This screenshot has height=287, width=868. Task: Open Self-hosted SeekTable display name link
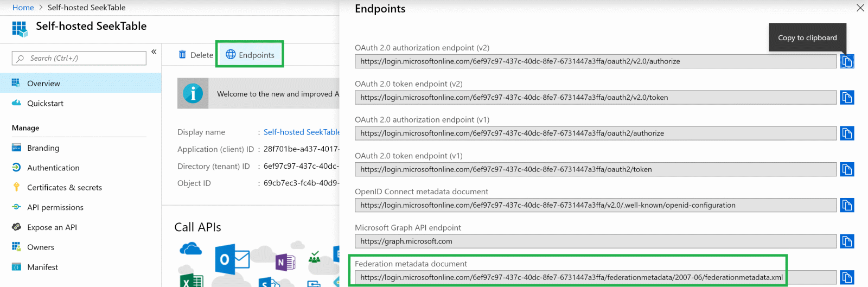pyautogui.click(x=302, y=132)
